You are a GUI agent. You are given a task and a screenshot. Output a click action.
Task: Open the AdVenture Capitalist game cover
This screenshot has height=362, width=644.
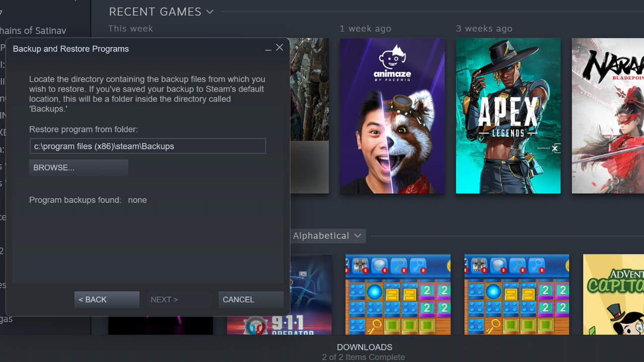click(x=613, y=295)
